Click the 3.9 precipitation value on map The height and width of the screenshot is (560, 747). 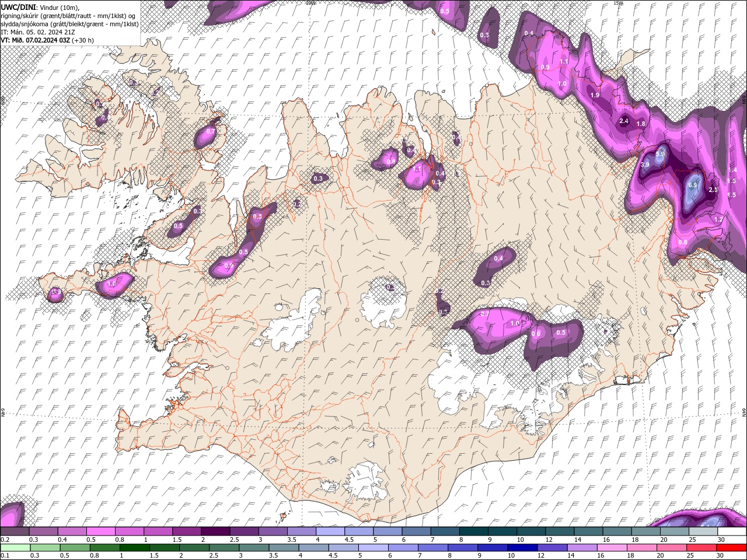pyautogui.click(x=645, y=165)
